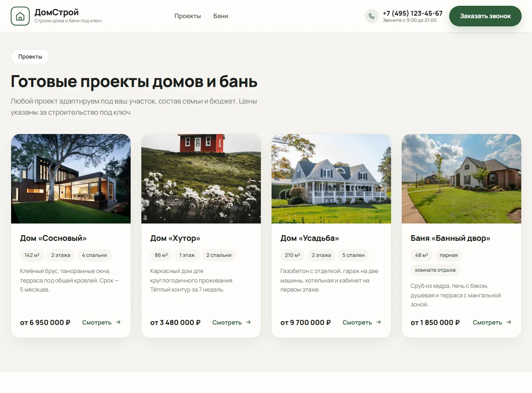Click the ДомСтрой brand name
This screenshot has height=393, width=532.
point(56,12)
